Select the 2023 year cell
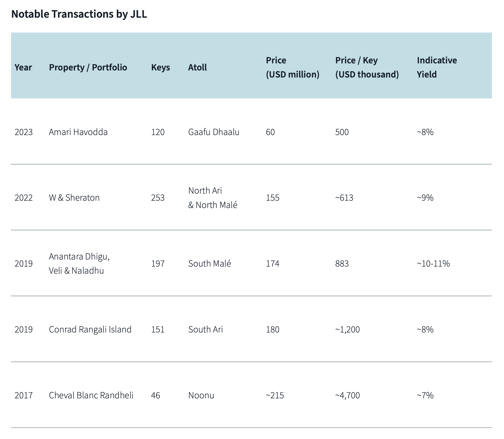The width and height of the screenshot is (504, 439). pos(23,132)
